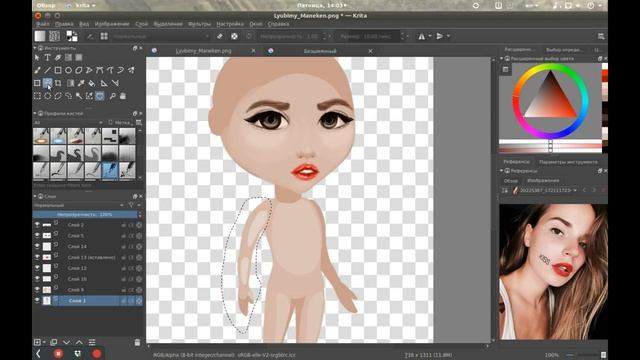Collapse the Профили кистей docker
640x360 pixels.
(x=35, y=113)
